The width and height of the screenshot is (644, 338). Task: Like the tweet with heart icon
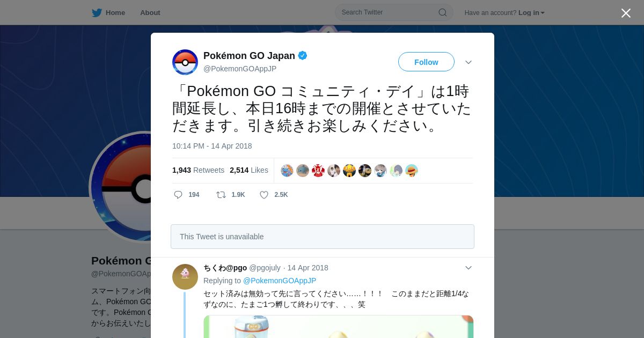coord(264,195)
